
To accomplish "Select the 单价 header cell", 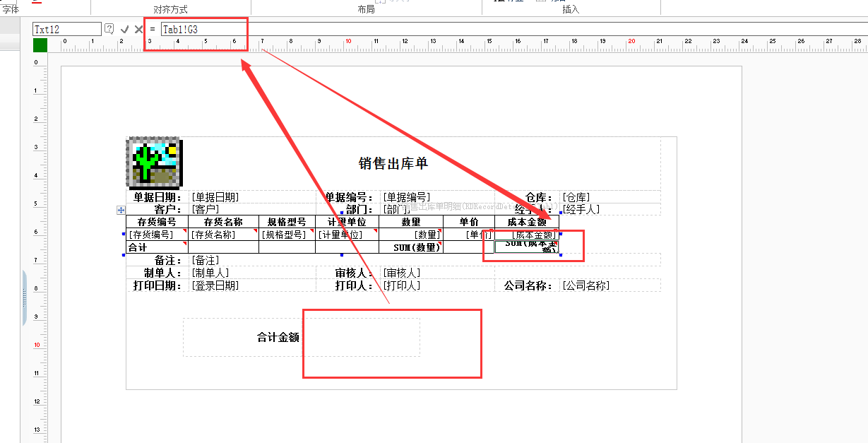I will (x=469, y=222).
